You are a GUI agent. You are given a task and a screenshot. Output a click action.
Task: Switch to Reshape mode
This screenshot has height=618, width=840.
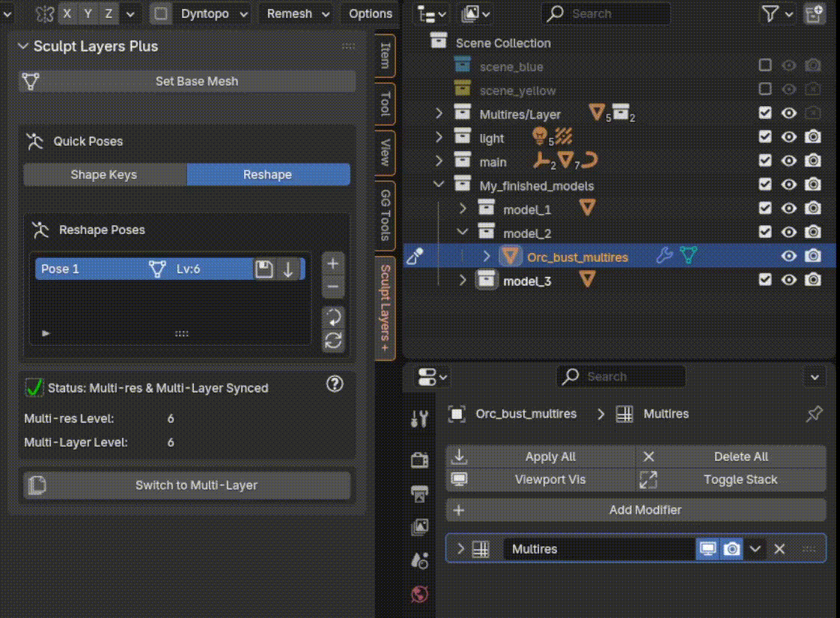point(268,174)
